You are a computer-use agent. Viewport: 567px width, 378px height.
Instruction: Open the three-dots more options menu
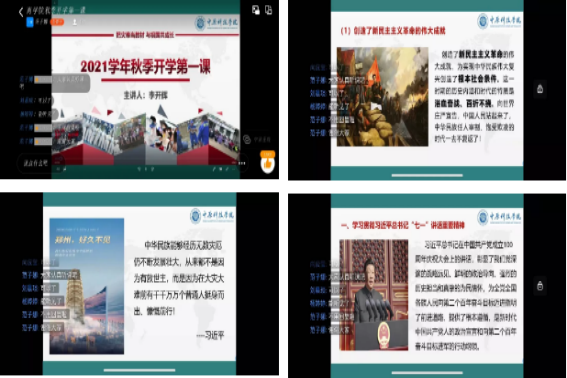[x=242, y=163]
